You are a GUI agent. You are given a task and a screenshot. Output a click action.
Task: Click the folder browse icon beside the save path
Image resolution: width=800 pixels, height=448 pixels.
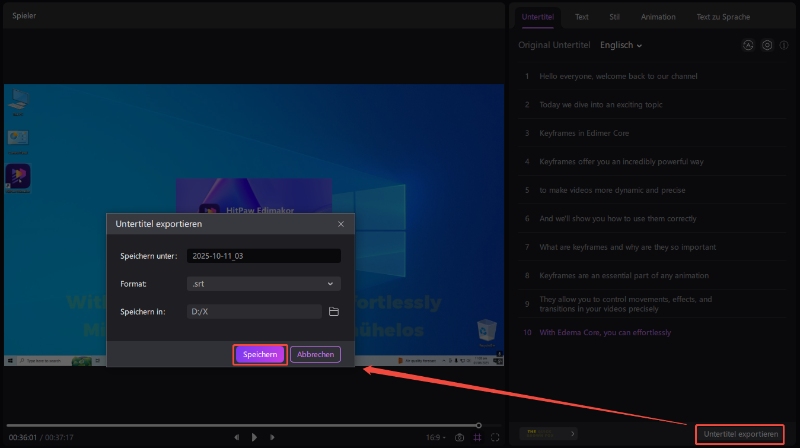click(x=334, y=312)
